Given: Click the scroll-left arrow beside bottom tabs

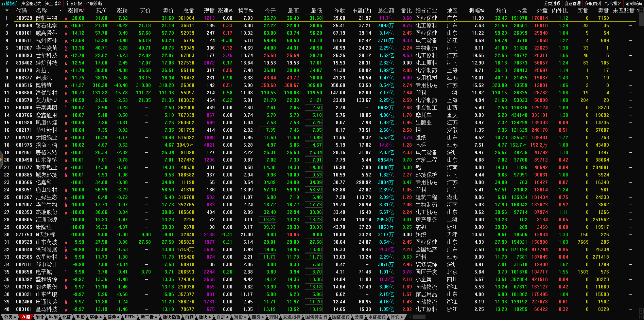Looking at the screenshot, I should click(410, 317).
